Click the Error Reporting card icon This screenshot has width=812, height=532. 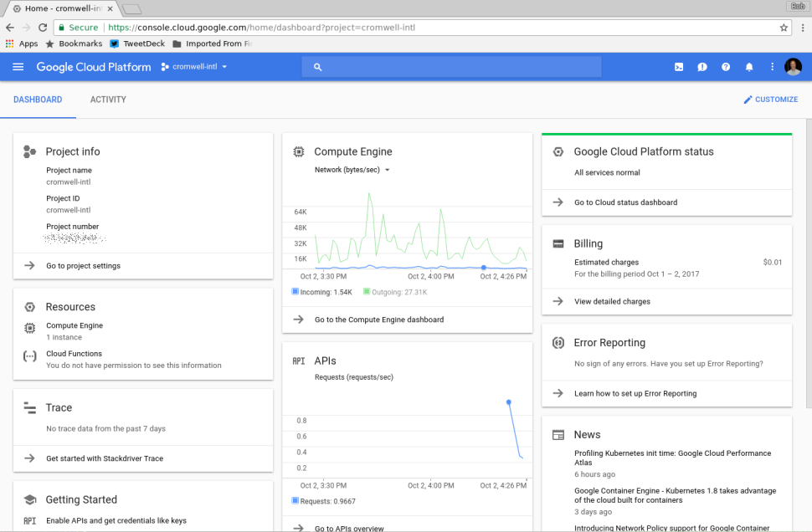pos(558,343)
